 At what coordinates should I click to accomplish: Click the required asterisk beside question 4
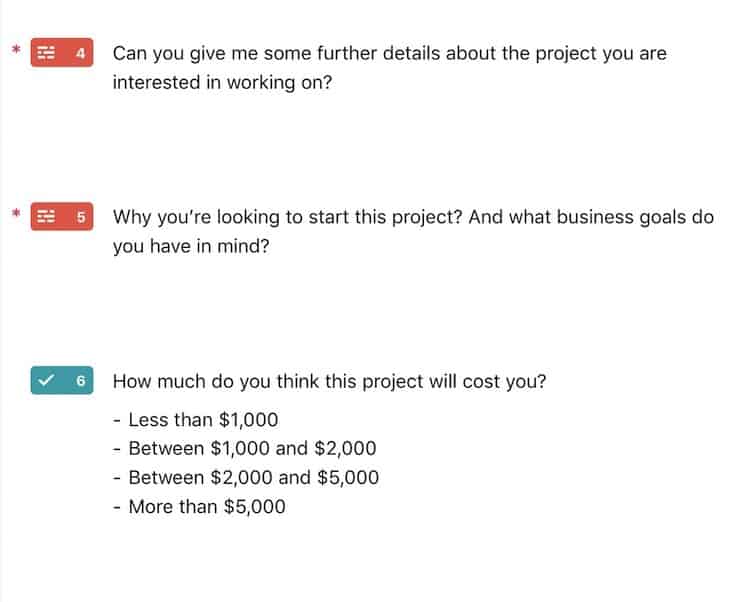[x=16, y=49]
